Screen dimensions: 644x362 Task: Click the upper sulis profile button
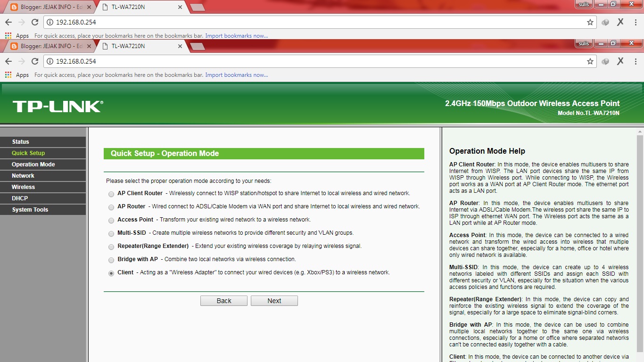coord(584,4)
